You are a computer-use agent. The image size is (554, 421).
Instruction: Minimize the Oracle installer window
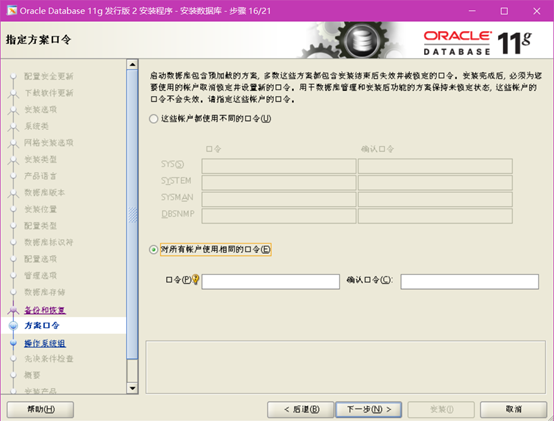click(472, 11)
